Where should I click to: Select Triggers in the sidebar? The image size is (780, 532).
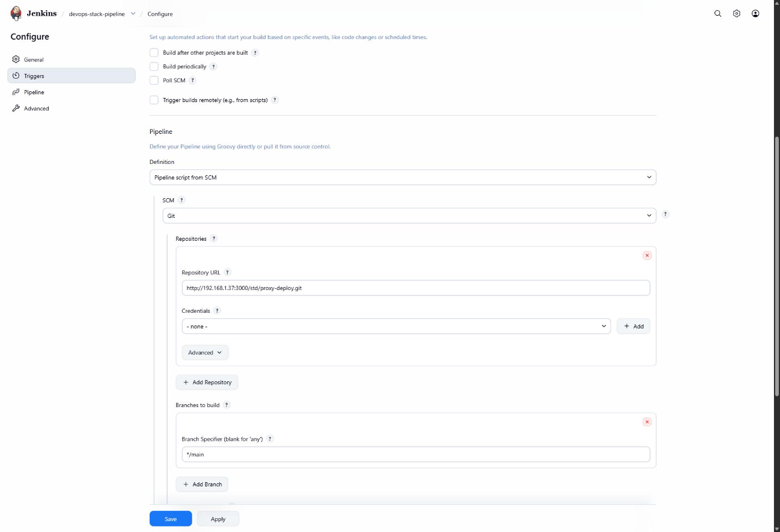(x=72, y=76)
